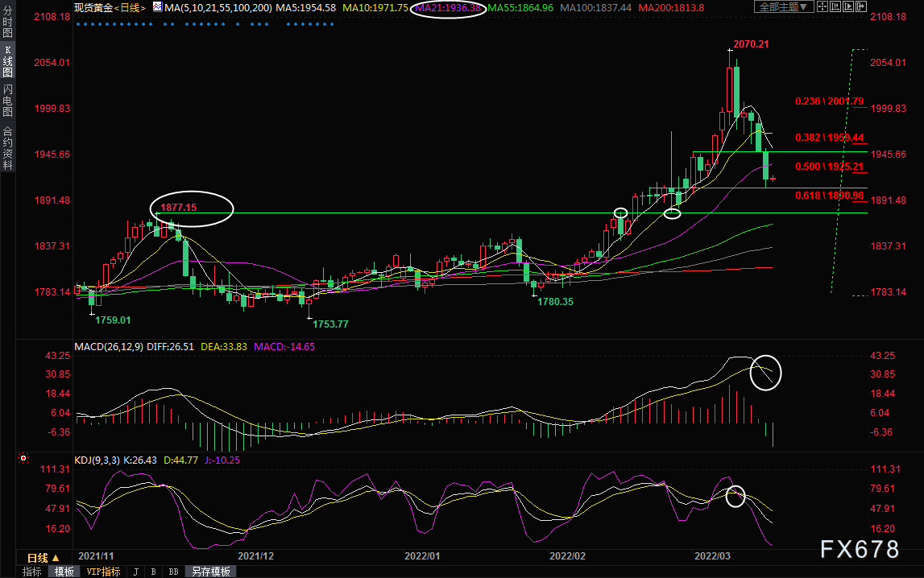The height and width of the screenshot is (578, 924).
Task: Click the right axis 1783.14 price
Action: [888, 292]
